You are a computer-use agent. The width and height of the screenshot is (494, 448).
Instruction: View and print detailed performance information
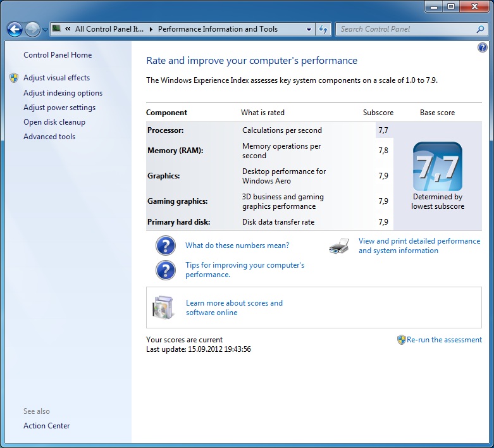pos(419,246)
